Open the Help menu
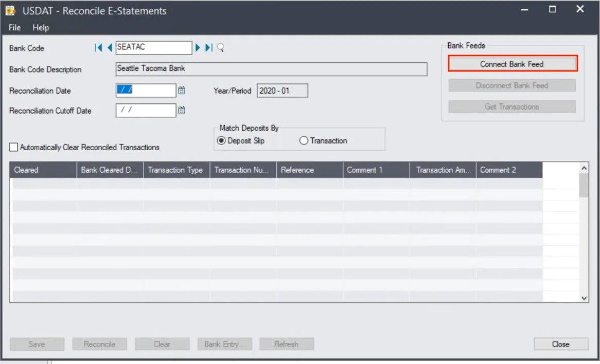This screenshot has width=600, height=364. click(41, 28)
